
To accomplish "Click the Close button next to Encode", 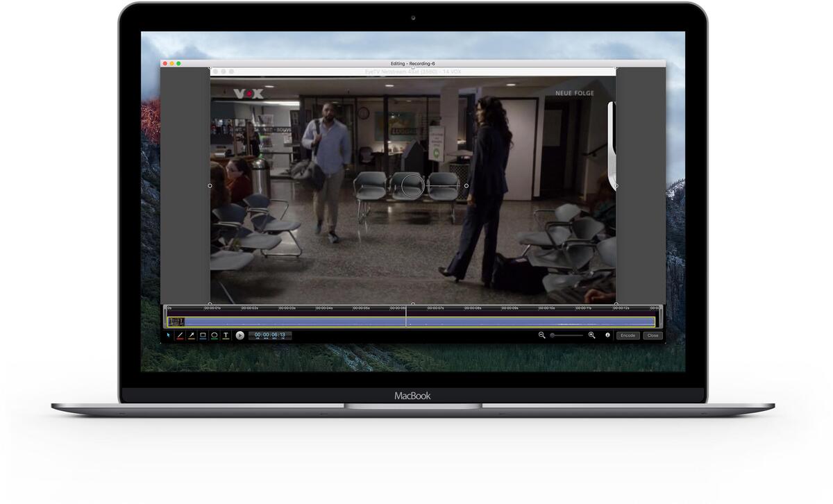I will pos(653,335).
